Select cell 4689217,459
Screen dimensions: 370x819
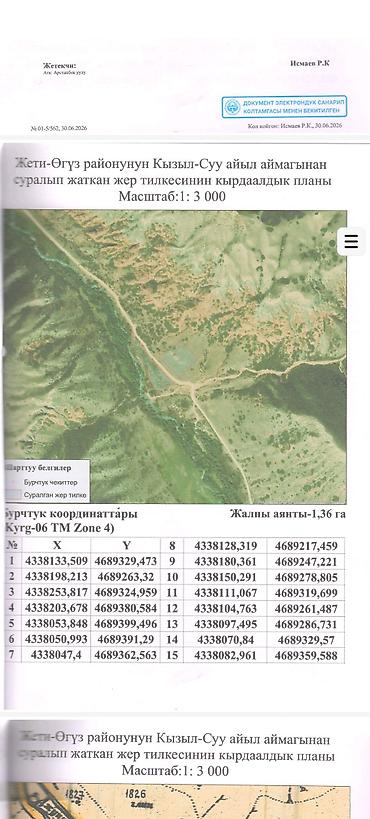[306, 546]
